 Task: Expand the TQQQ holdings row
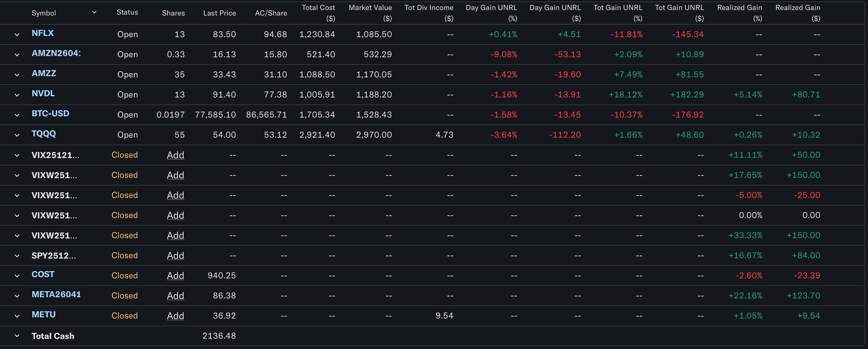[17, 135]
